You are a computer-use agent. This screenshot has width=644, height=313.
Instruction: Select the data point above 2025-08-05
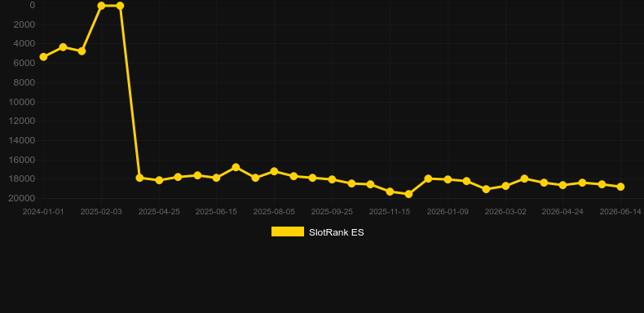coord(274,171)
